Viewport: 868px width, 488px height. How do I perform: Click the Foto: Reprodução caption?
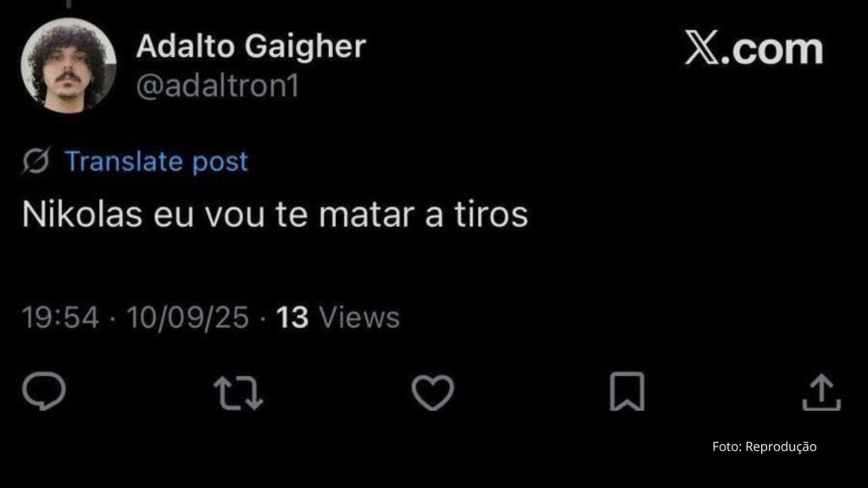765,446
